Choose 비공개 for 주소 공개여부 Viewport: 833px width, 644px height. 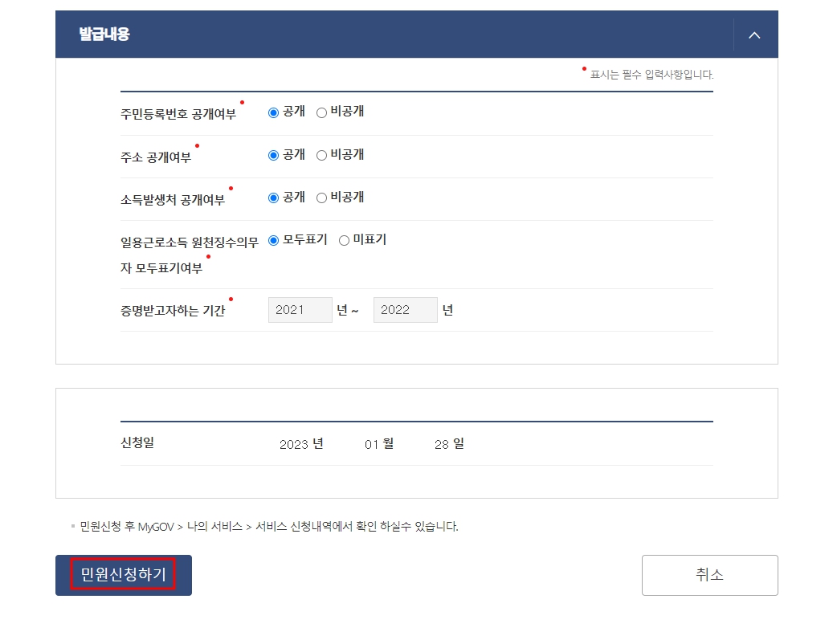321,154
